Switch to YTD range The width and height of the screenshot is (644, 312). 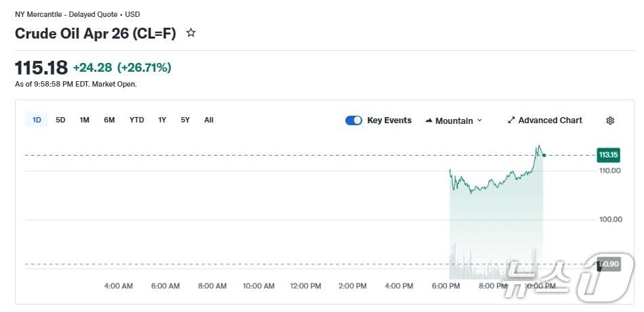click(x=137, y=120)
